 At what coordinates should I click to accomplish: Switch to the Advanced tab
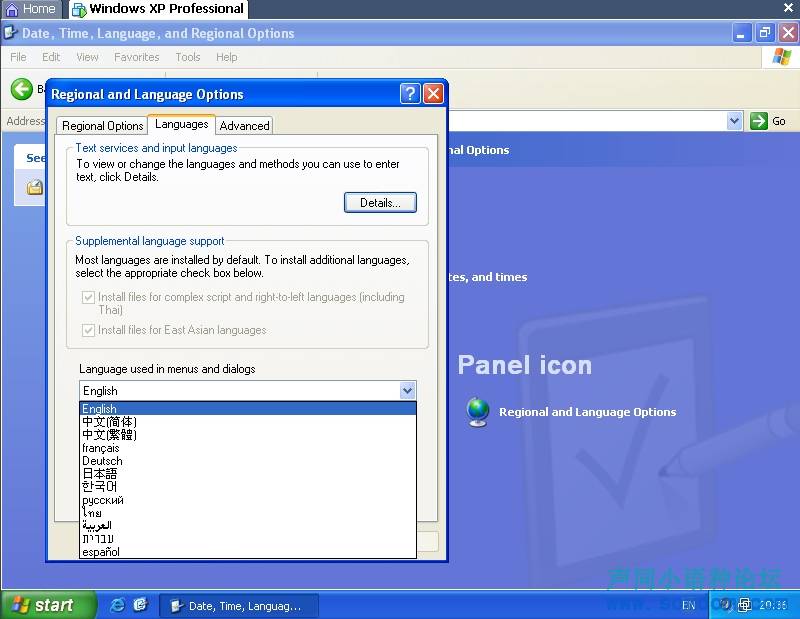click(244, 126)
